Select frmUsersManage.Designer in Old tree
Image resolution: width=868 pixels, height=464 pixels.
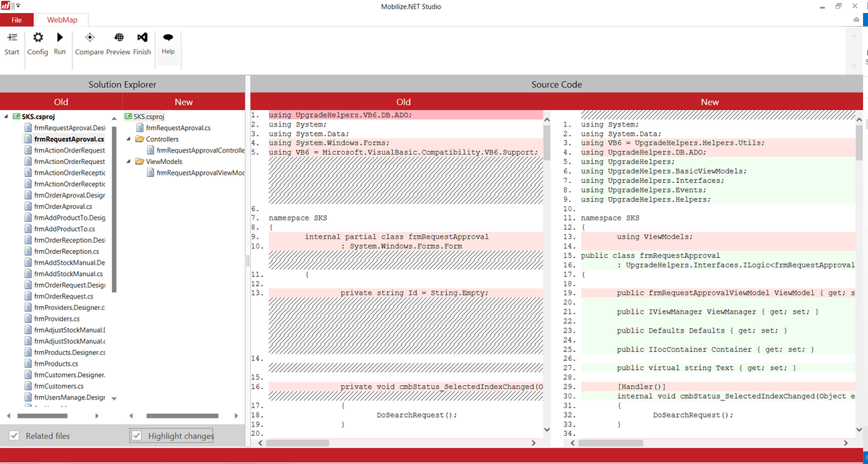click(69, 397)
